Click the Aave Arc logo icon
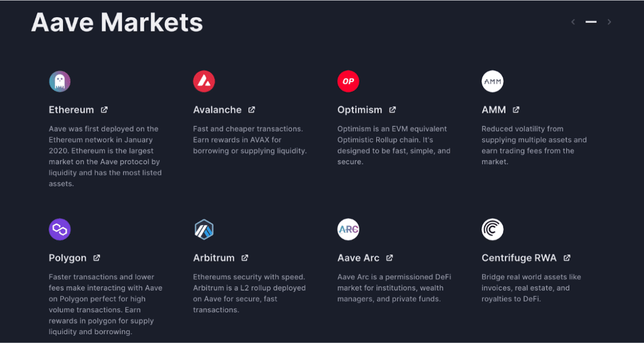644x343 pixels. pos(348,229)
